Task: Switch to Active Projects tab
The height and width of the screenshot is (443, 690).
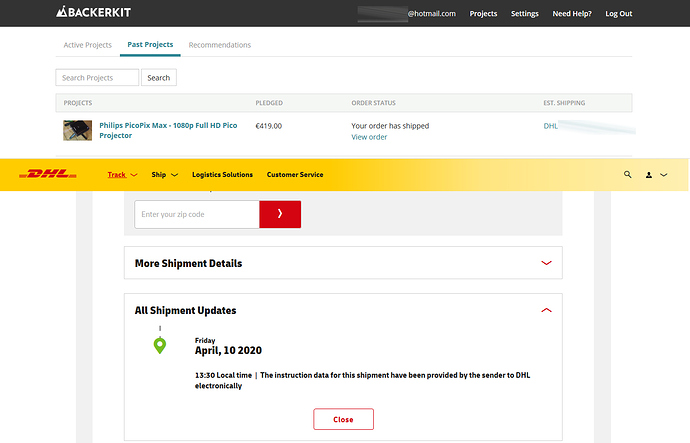Action: [88, 45]
